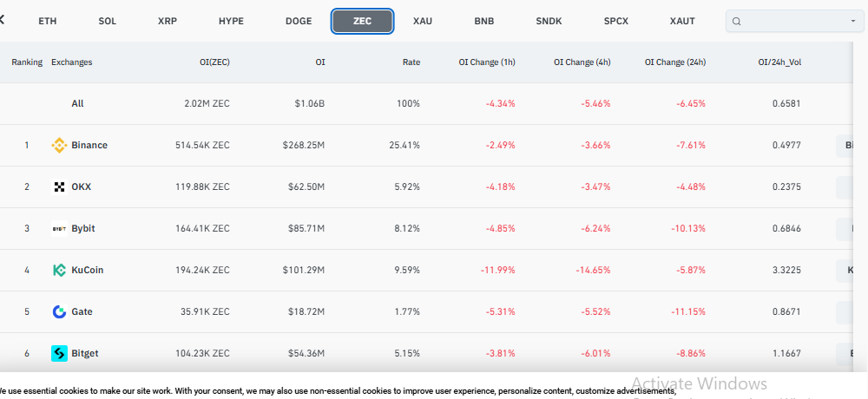Switch to the ETH coin tab
This screenshot has height=399, width=868.
pyautogui.click(x=48, y=22)
